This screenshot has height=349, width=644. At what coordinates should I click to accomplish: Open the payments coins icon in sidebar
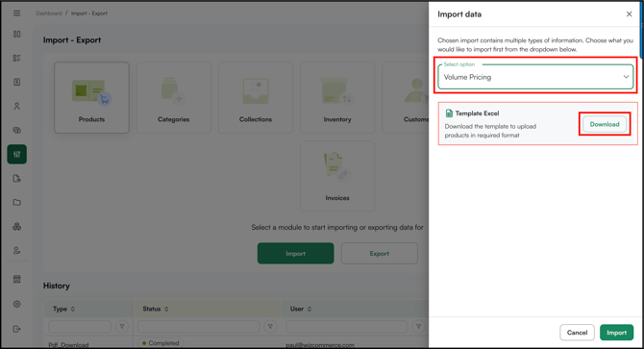17,130
